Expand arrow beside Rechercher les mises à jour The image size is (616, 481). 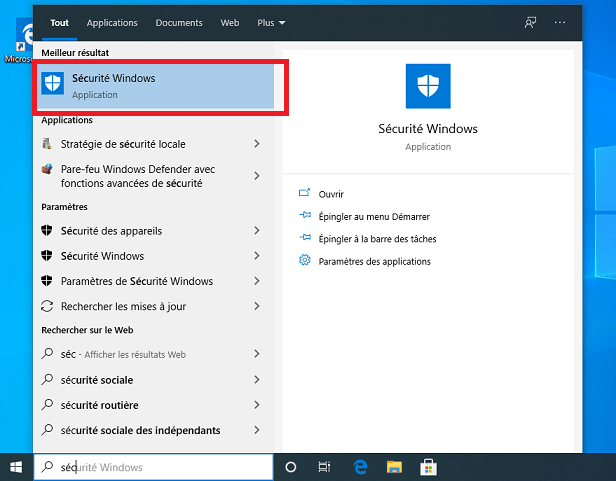257,307
